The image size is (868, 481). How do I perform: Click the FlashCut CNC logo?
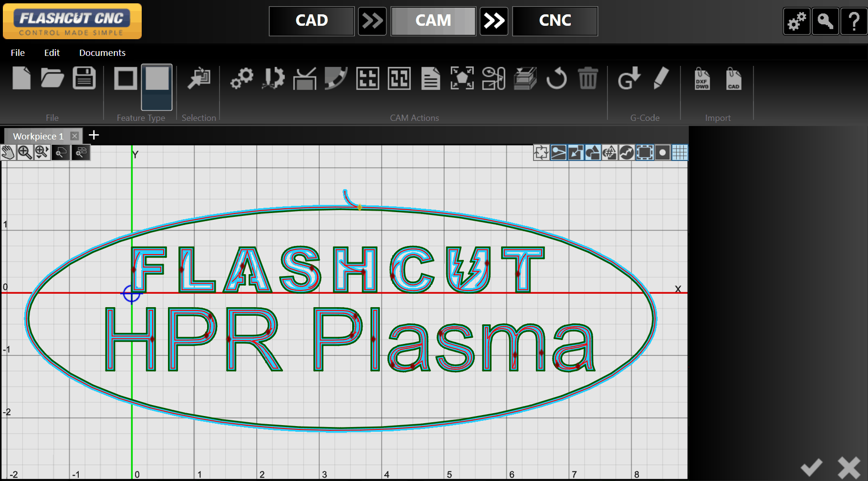click(x=72, y=21)
